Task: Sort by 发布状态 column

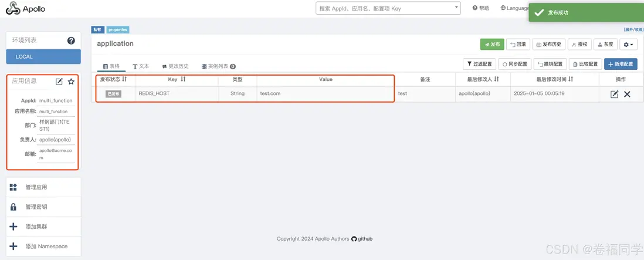Action: pyautogui.click(x=124, y=79)
